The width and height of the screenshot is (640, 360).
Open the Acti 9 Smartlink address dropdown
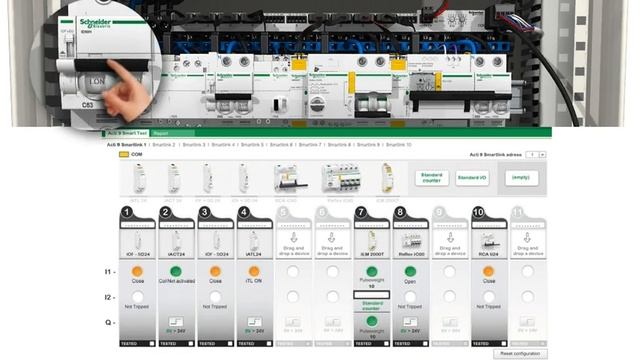[x=542, y=155]
